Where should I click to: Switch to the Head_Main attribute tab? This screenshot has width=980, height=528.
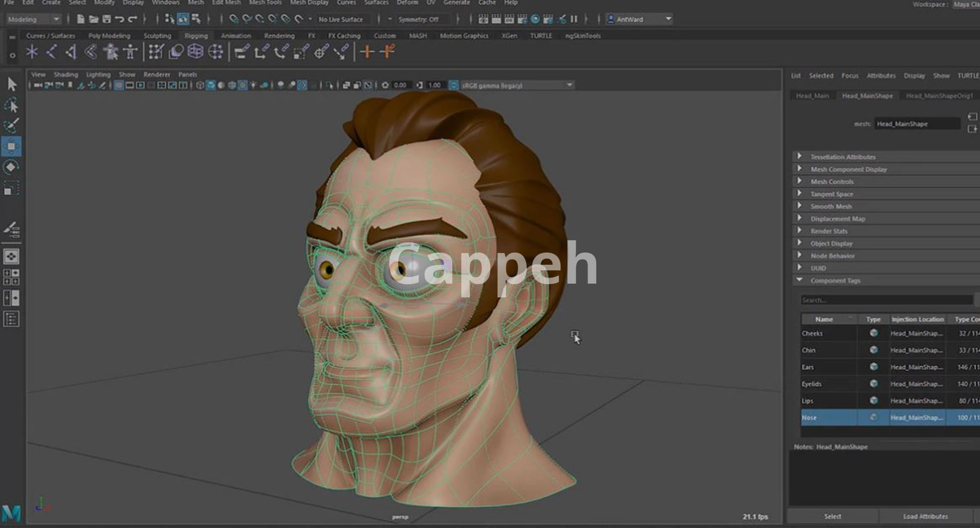tap(812, 96)
